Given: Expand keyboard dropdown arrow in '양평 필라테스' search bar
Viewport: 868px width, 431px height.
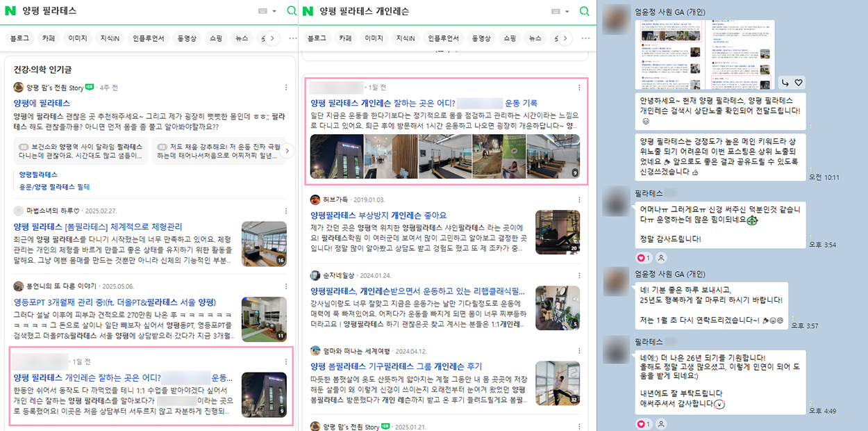Looking at the screenshot, I should (x=274, y=11).
